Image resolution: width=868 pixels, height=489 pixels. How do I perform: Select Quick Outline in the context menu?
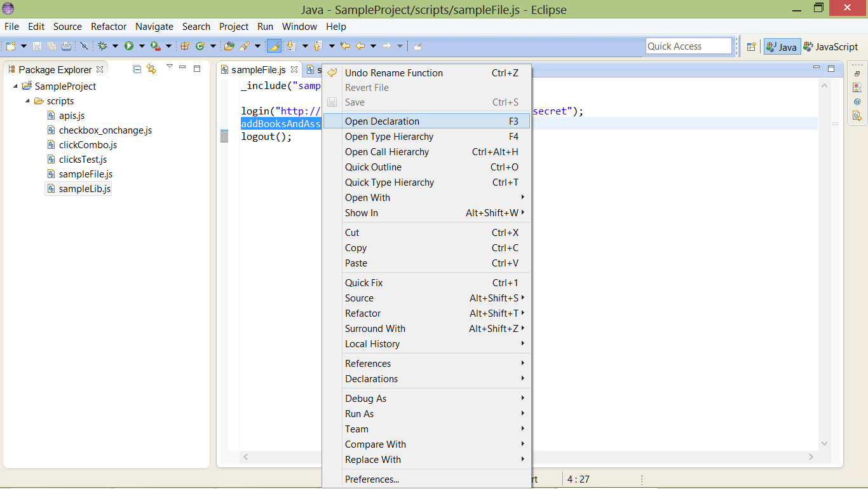coord(373,167)
